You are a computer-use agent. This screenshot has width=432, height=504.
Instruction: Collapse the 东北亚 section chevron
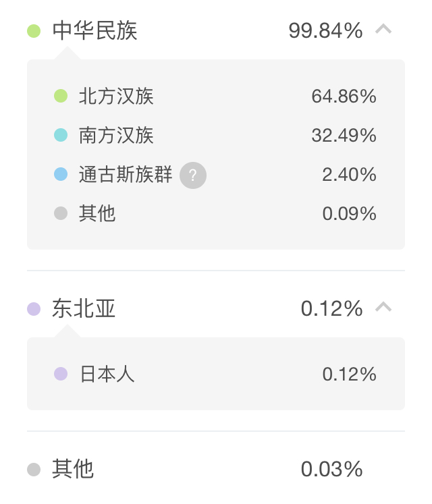click(x=383, y=307)
